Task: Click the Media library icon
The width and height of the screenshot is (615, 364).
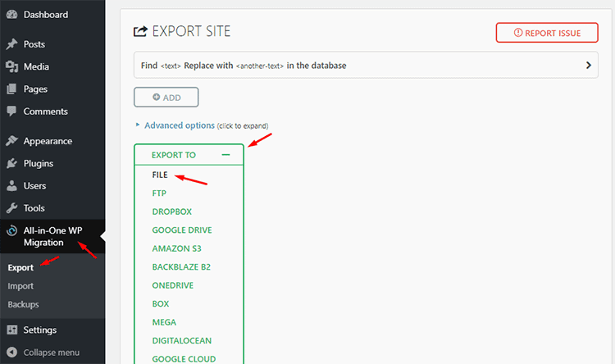Action: (11, 66)
